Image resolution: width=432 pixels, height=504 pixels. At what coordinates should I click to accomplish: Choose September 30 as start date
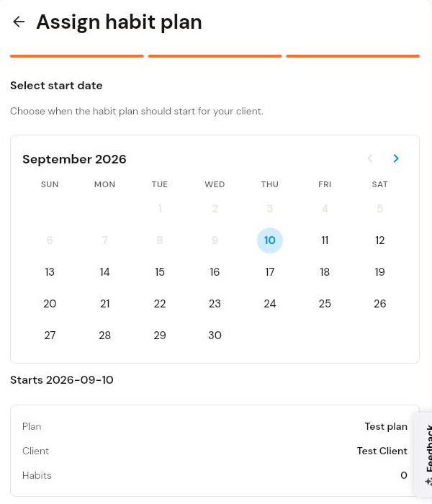(215, 336)
